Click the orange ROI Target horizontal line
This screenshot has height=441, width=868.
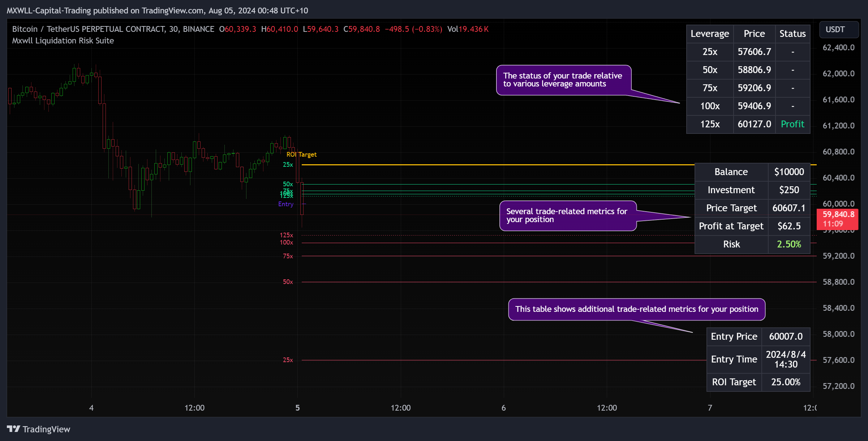498,165
